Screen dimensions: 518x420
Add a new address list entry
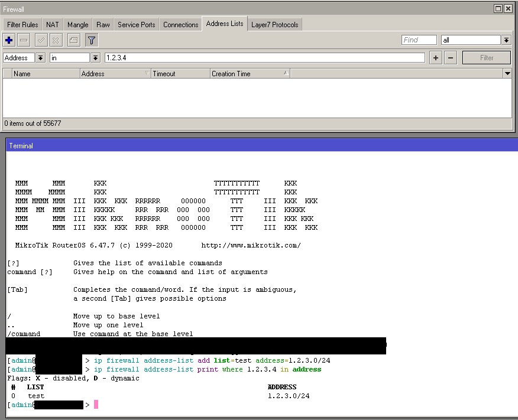point(8,40)
